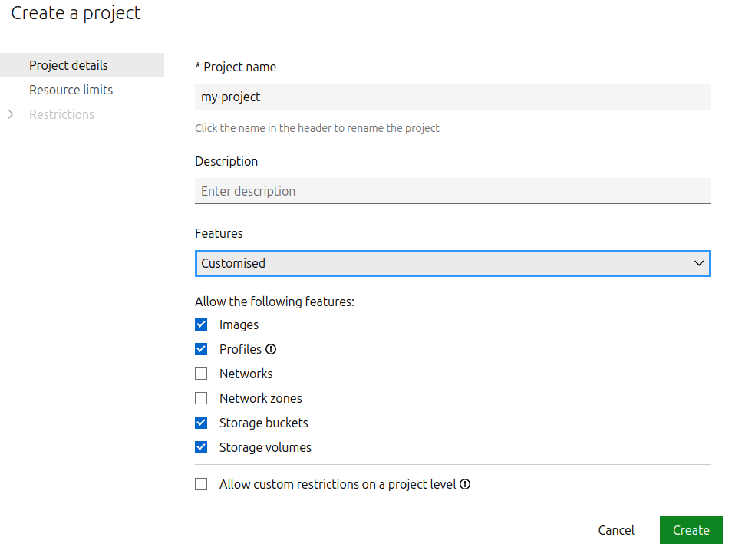
Task: Click the Storage volumes label text
Action: [x=265, y=447]
